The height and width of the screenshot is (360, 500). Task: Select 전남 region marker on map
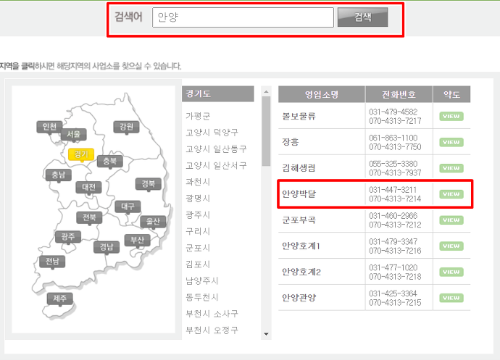click(52, 261)
